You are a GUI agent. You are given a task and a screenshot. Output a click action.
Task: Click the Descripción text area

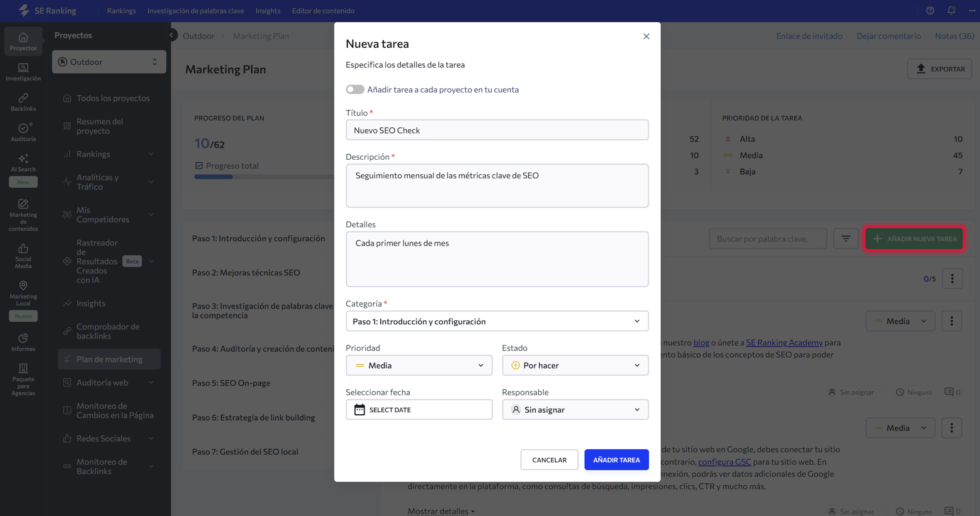pyautogui.click(x=497, y=186)
